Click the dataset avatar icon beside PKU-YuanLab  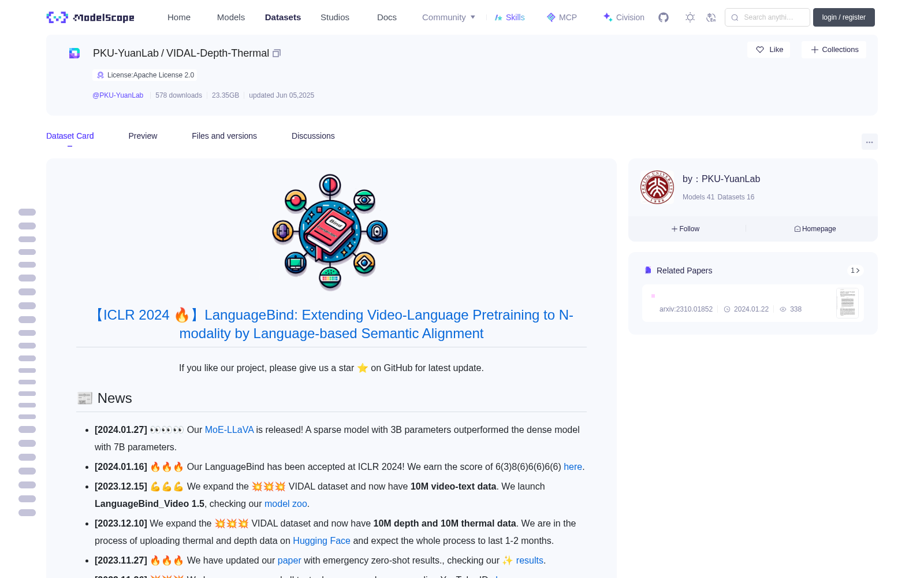tap(74, 53)
